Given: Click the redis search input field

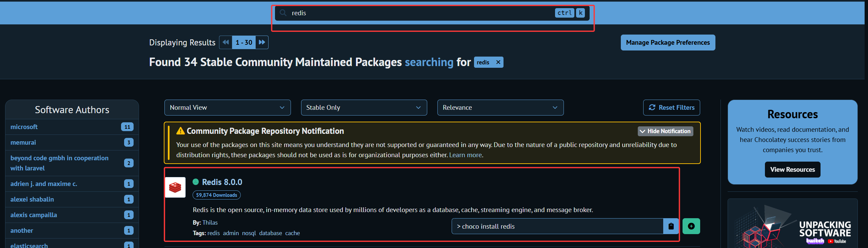Looking at the screenshot, I should [432, 13].
